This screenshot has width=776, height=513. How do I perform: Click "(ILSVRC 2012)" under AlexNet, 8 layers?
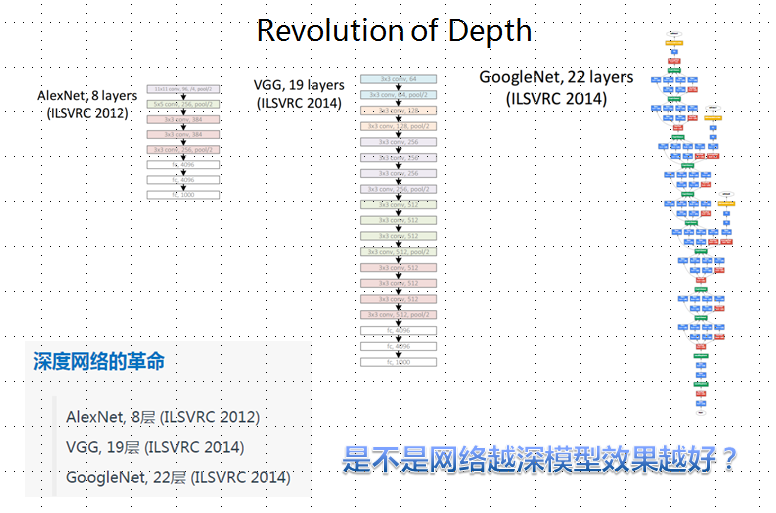point(88,113)
